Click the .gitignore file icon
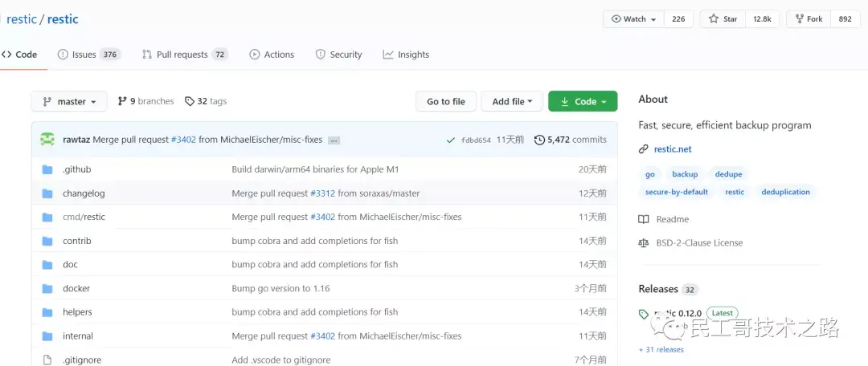 click(x=47, y=360)
